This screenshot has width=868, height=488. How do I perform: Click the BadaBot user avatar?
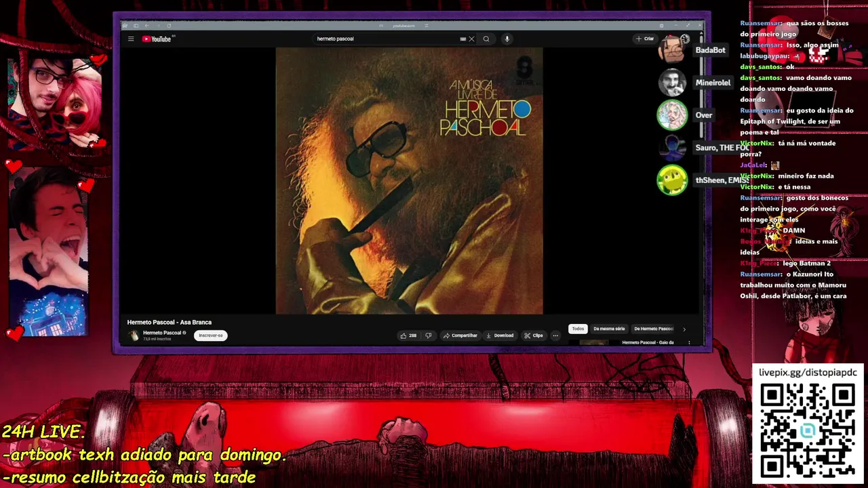(x=672, y=50)
